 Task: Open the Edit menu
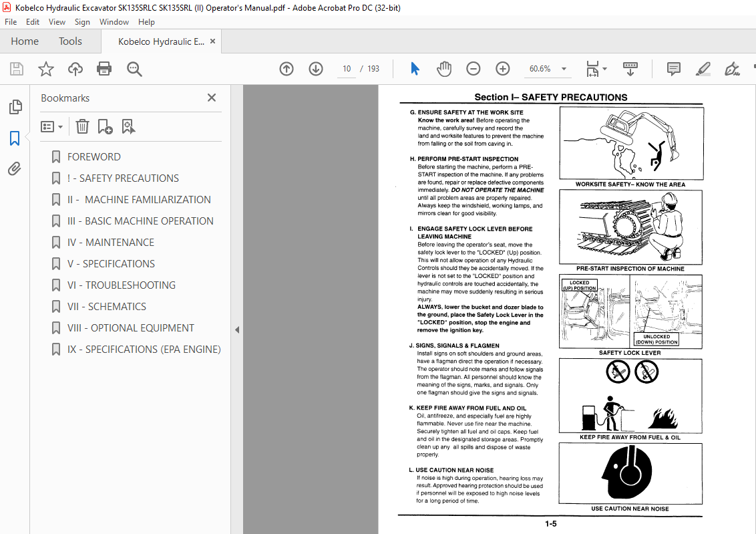(x=33, y=21)
